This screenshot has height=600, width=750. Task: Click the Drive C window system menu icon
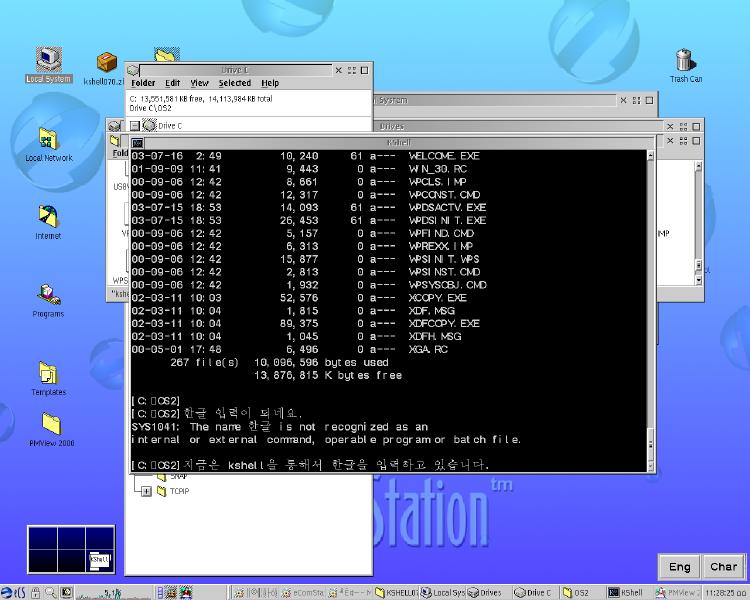132,70
